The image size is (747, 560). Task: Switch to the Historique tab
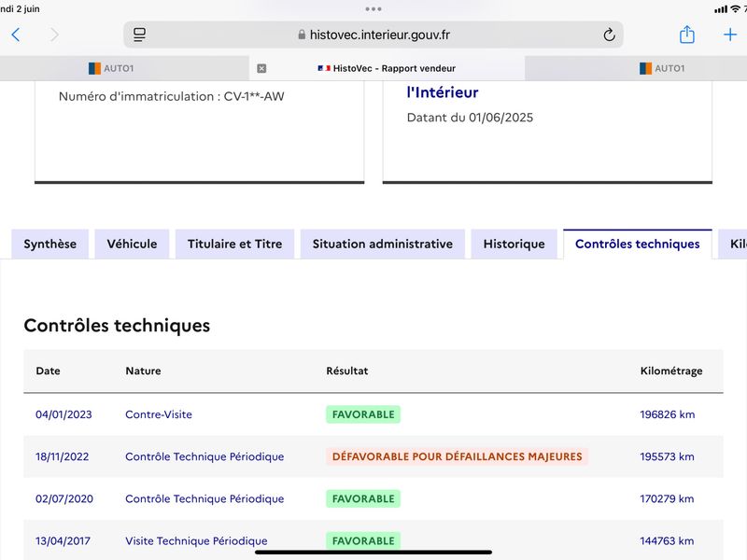[x=514, y=244]
